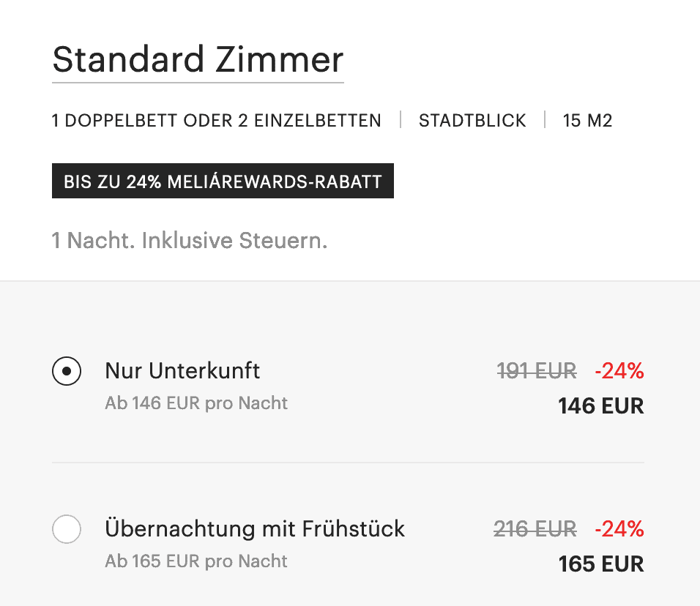Click the crossed-out 191 EUR price
700x606 pixels.
pyautogui.click(x=537, y=372)
